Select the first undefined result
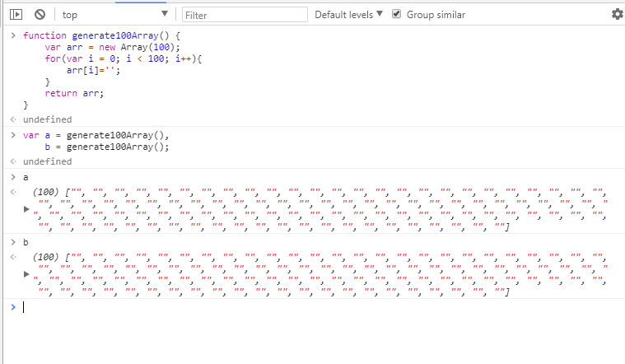Image resolution: width=625 pixels, height=364 pixels. coord(47,119)
